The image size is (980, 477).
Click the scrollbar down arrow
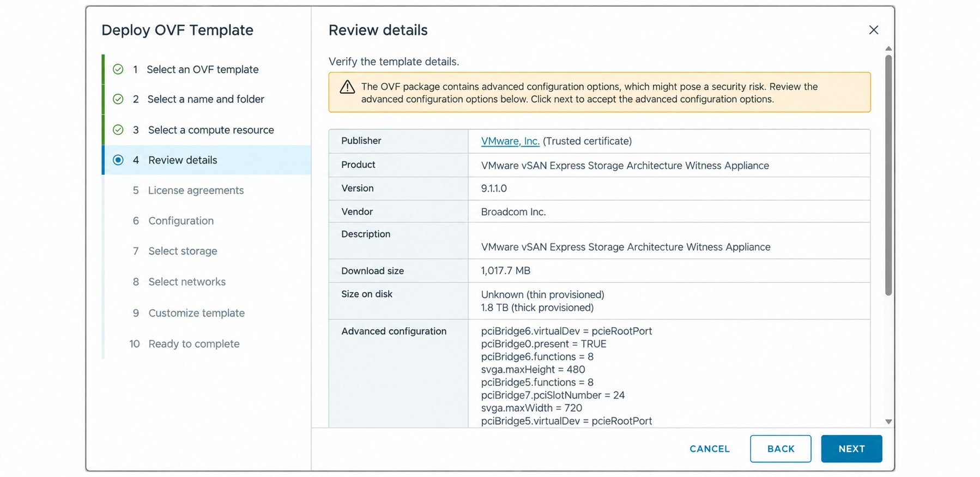(888, 422)
